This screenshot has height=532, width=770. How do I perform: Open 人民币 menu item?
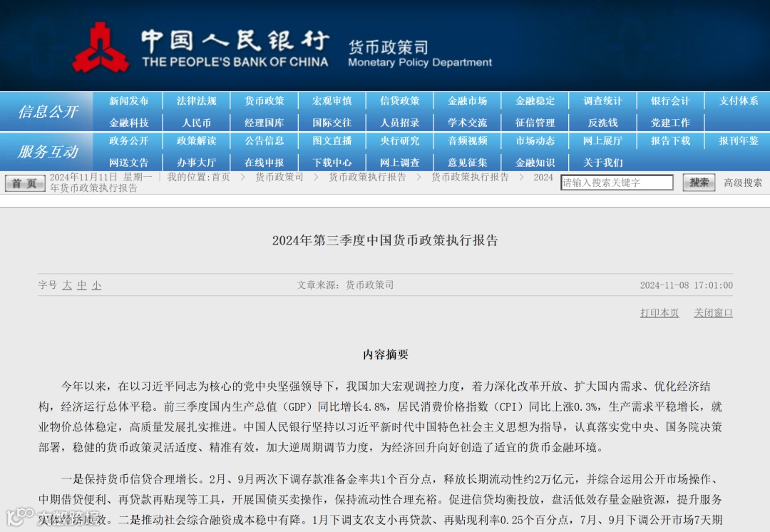coord(197,123)
